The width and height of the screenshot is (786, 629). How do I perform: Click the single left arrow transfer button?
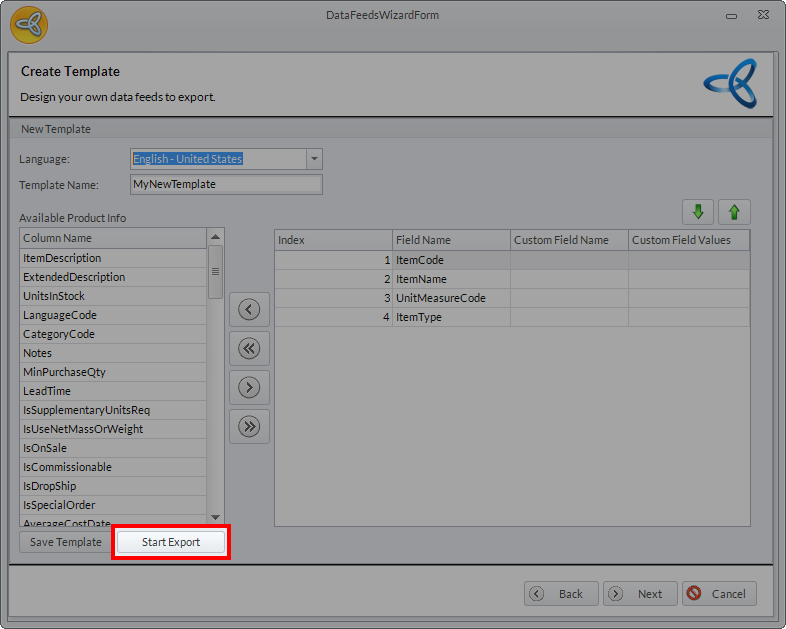click(x=249, y=310)
